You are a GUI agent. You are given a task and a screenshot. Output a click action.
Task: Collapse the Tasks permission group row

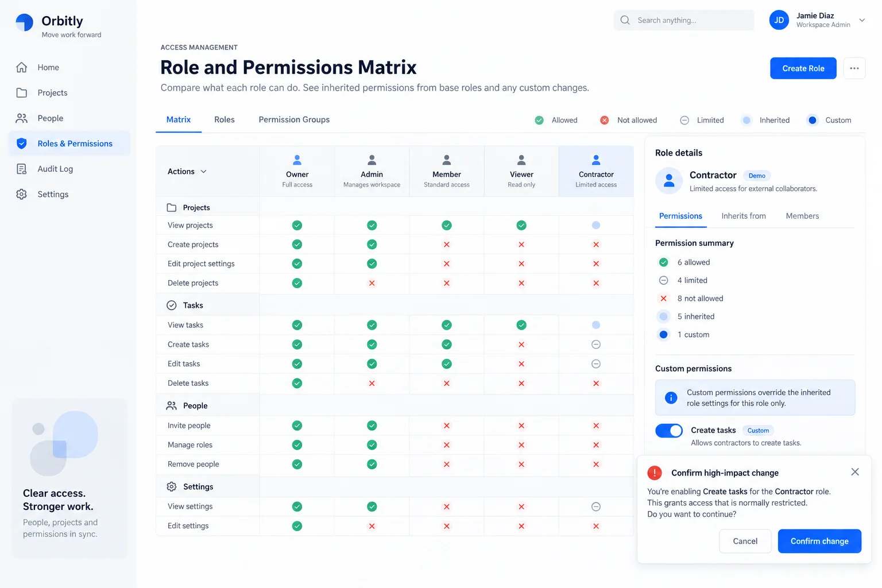click(394, 305)
